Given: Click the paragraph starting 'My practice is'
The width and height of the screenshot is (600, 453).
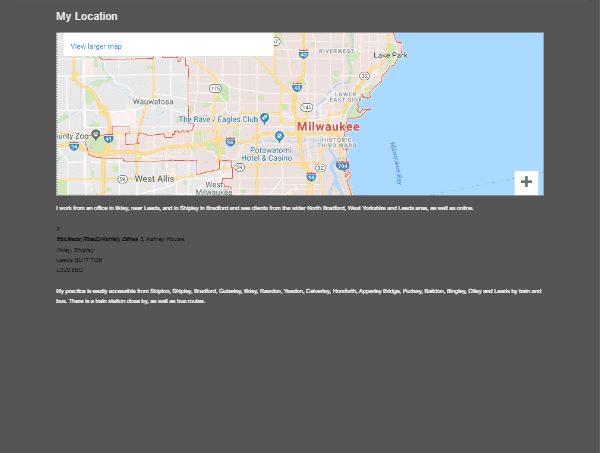Looking at the screenshot, I should click(298, 296).
